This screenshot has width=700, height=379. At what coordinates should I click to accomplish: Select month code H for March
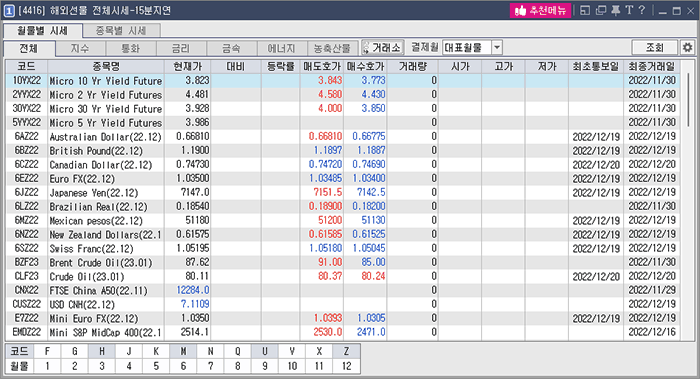[x=102, y=351]
